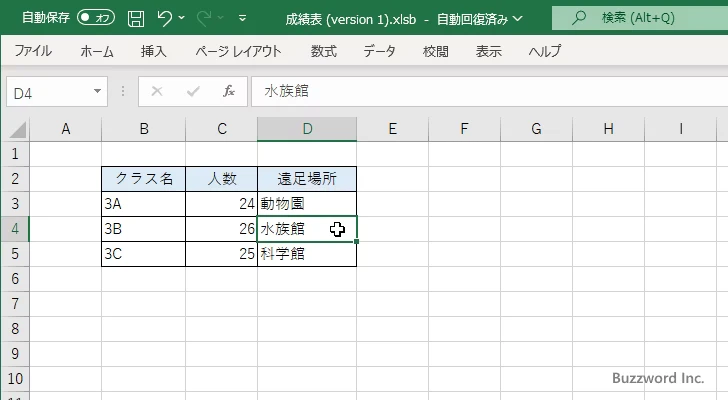Viewport: 728px width, 400px height.
Task: Select cell with value 24
Action: [221, 204]
